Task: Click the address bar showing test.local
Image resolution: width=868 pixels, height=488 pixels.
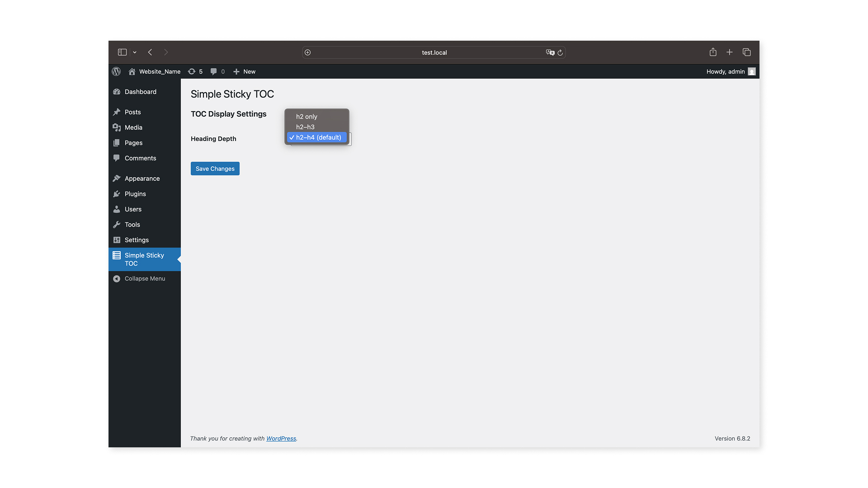Action: 434,52
